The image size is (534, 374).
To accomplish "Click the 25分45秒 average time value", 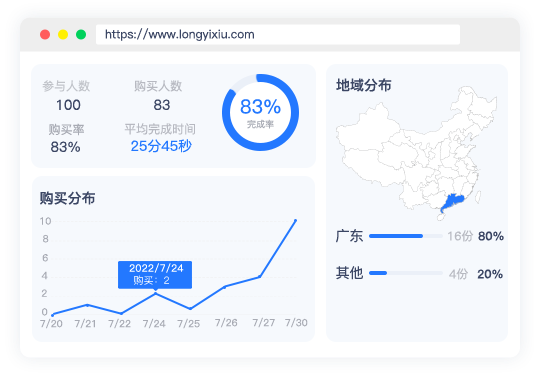I will (161, 146).
